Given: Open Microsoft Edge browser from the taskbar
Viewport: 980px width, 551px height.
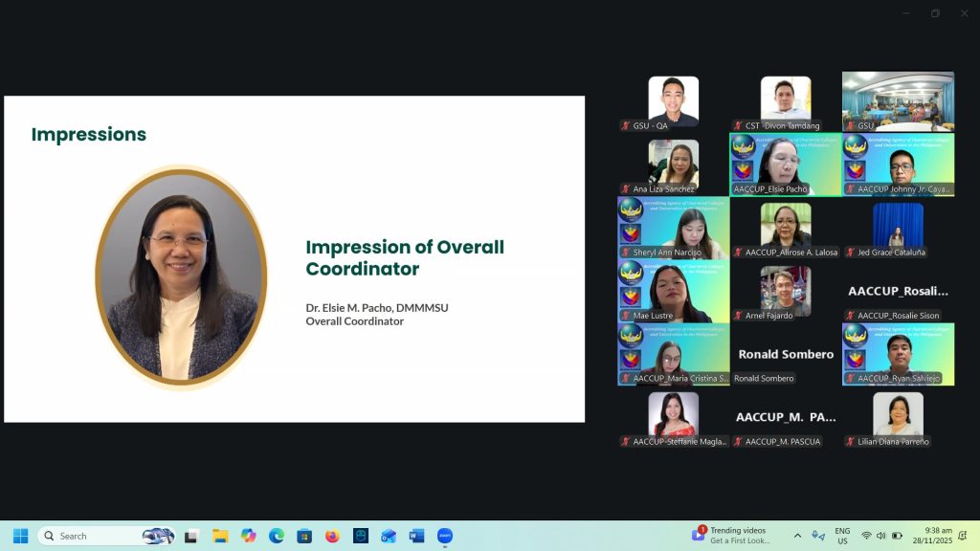Looking at the screenshot, I should pyautogui.click(x=277, y=536).
